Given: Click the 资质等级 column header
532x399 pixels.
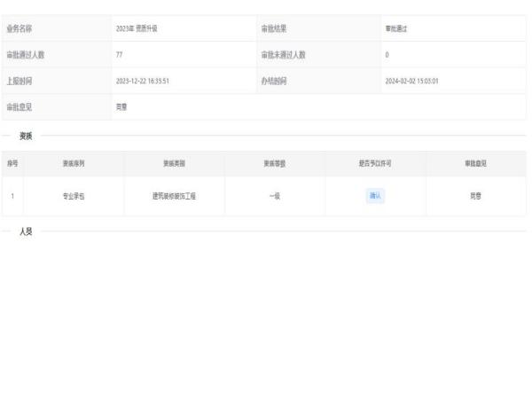Looking at the screenshot, I should click(x=274, y=163).
